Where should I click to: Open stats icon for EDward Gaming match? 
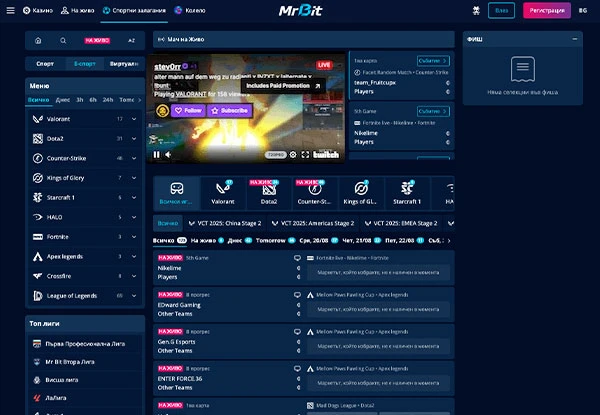click(297, 295)
